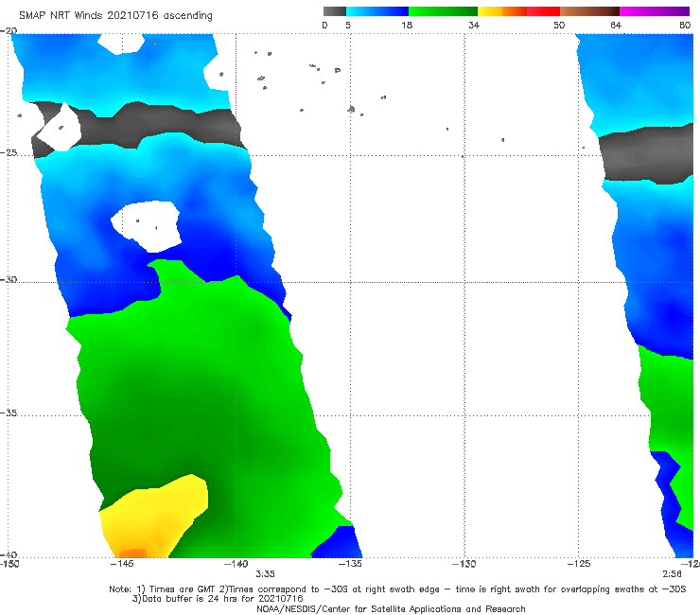The width and height of the screenshot is (700, 615).
Task: Click the '50' color bar label
Action: pyautogui.click(x=559, y=25)
